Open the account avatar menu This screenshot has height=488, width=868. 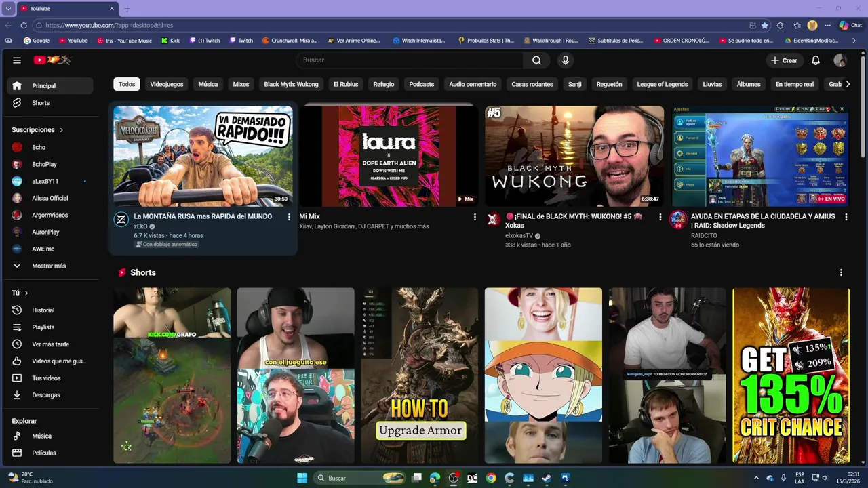(x=840, y=60)
